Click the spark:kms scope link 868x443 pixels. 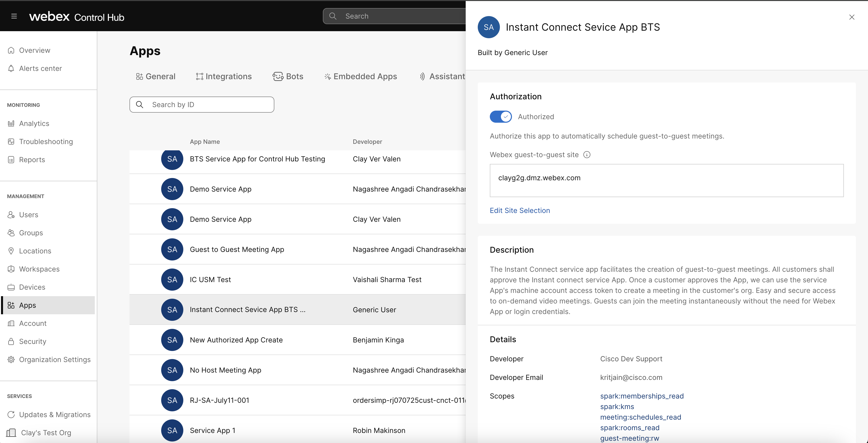[x=617, y=407]
